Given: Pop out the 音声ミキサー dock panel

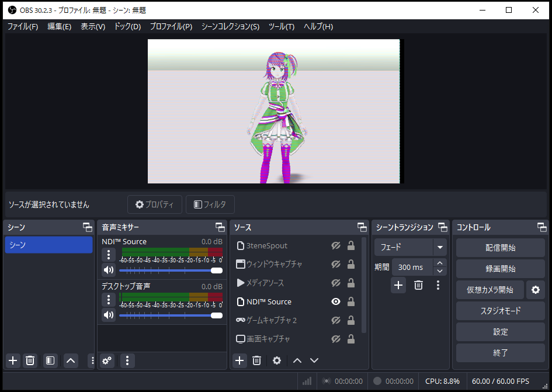Looking at the screenshot, I should [220, 227].
